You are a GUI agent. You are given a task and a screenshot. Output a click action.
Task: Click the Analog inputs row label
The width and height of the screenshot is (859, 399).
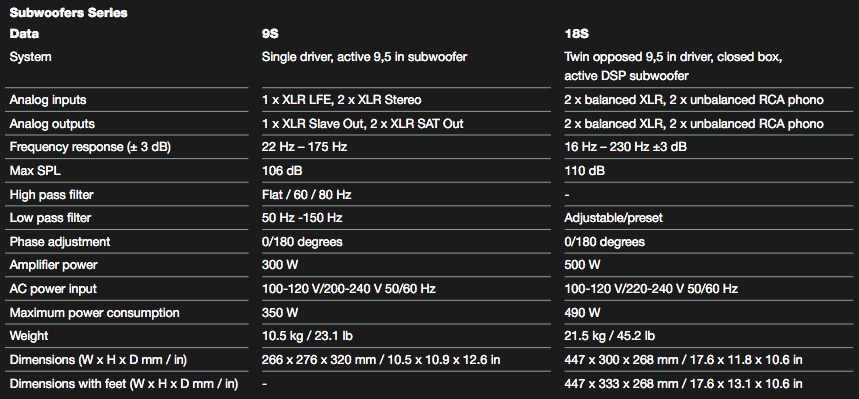click(48, 100)
